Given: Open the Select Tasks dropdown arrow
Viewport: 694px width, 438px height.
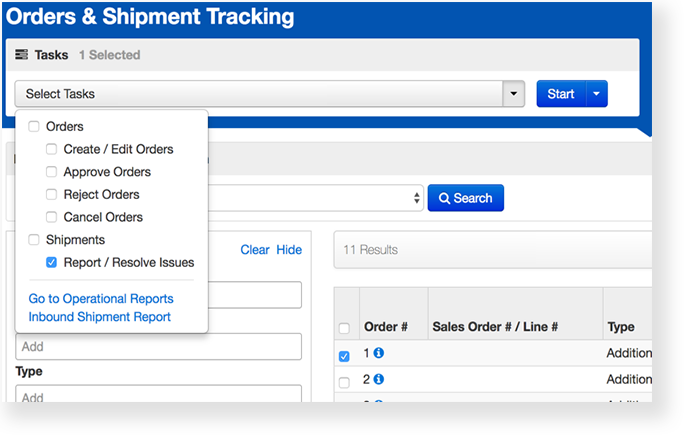Looking at the screenshot, I should click(513, 94).
